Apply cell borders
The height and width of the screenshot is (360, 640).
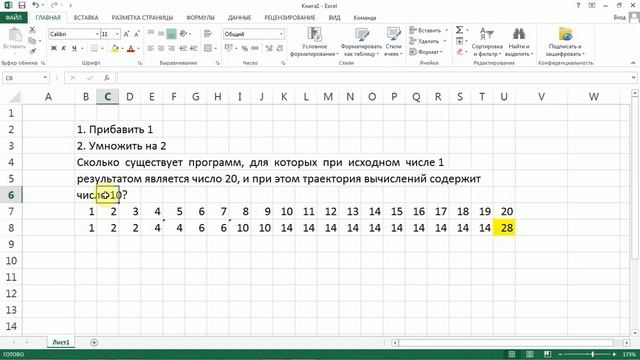point(94,49)
